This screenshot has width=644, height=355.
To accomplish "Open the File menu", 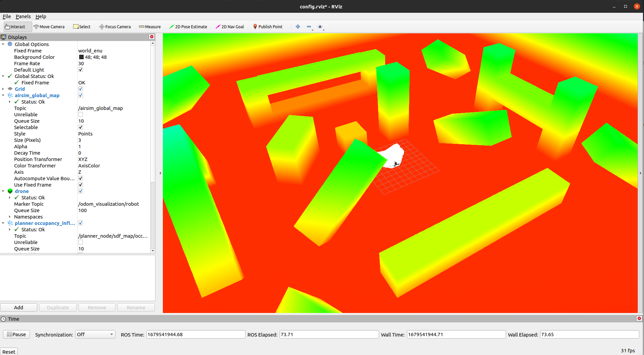I will click(x=7, y=16).
